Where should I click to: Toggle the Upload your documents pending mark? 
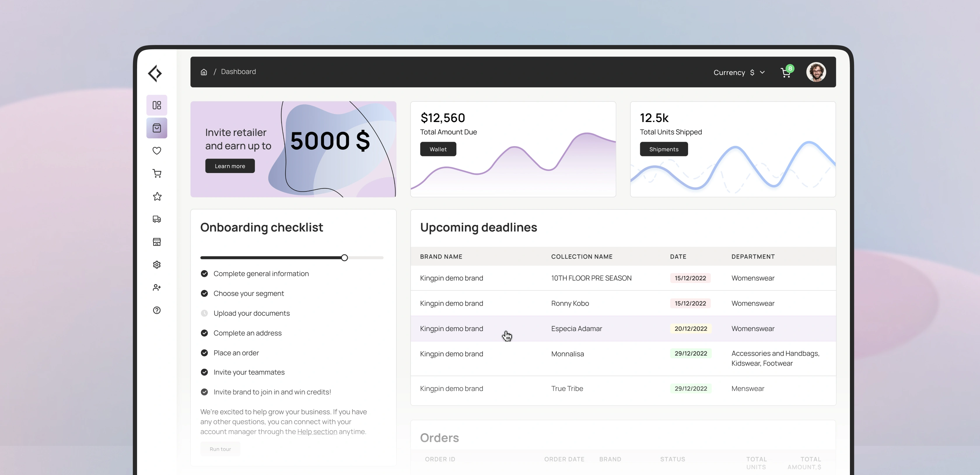[204, 313]
